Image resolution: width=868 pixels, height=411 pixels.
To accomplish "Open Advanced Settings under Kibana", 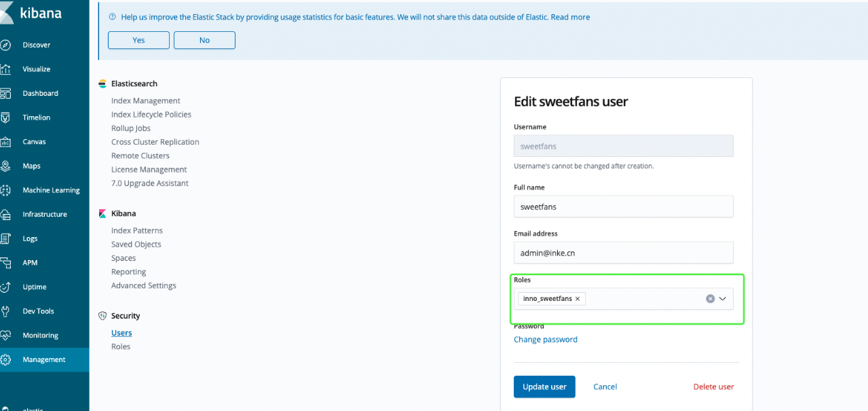I will click(143, 285).
